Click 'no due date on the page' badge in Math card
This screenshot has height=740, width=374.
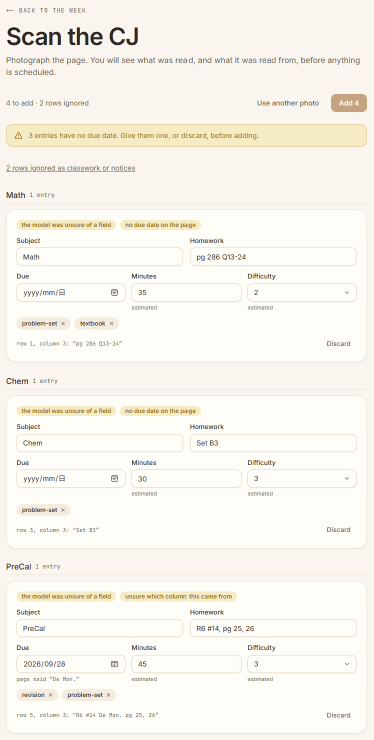(161, 225)
